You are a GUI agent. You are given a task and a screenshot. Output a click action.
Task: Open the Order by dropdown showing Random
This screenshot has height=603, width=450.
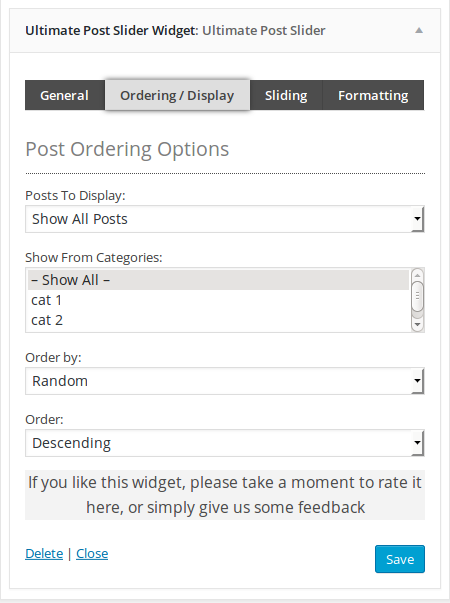(x=225, y=381)
